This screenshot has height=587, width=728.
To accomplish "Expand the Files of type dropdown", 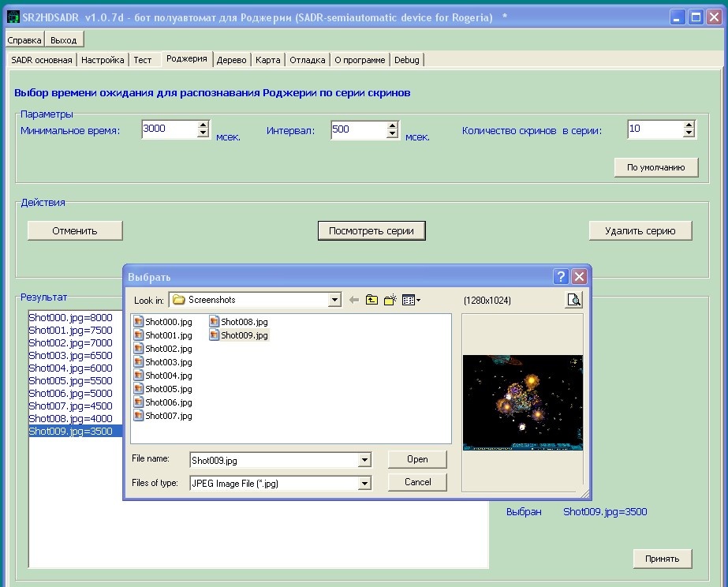I will point(365,484).
